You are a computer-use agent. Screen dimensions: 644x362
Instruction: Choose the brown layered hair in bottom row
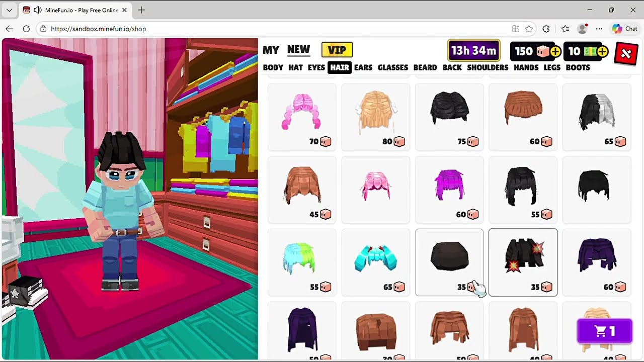pos(449,330)
